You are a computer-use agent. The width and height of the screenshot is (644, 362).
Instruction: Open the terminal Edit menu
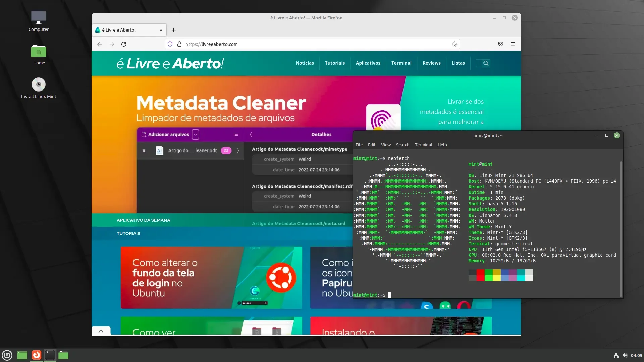pyautogui.click(x=372, y=145)
